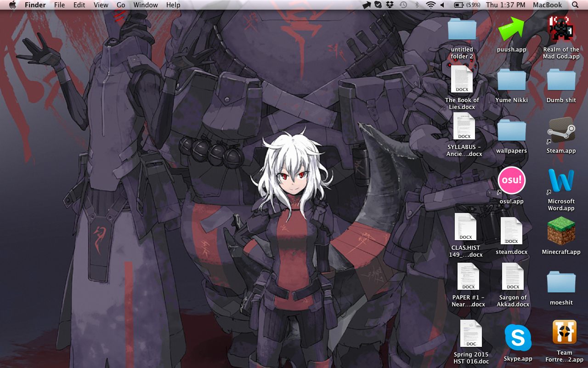Open the Window menu
The height and width of the screenshot is (368, 588).
coord(146,5)
